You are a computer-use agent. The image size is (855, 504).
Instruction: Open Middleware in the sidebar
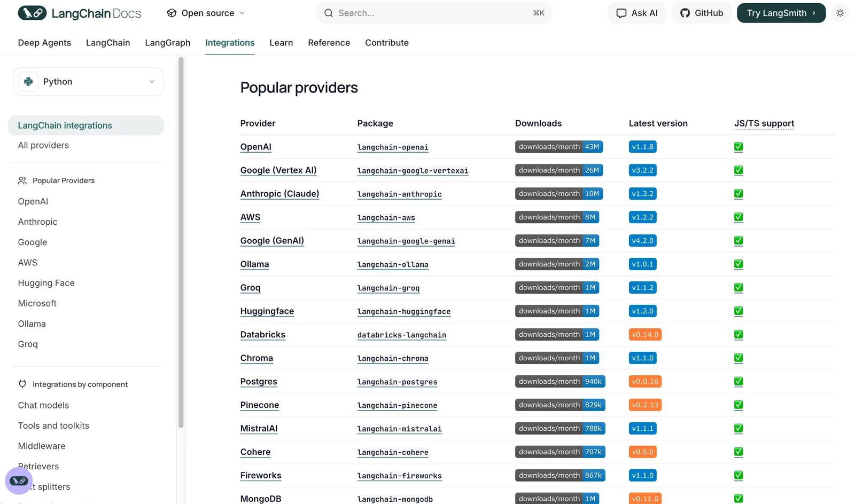coord(42,446)
